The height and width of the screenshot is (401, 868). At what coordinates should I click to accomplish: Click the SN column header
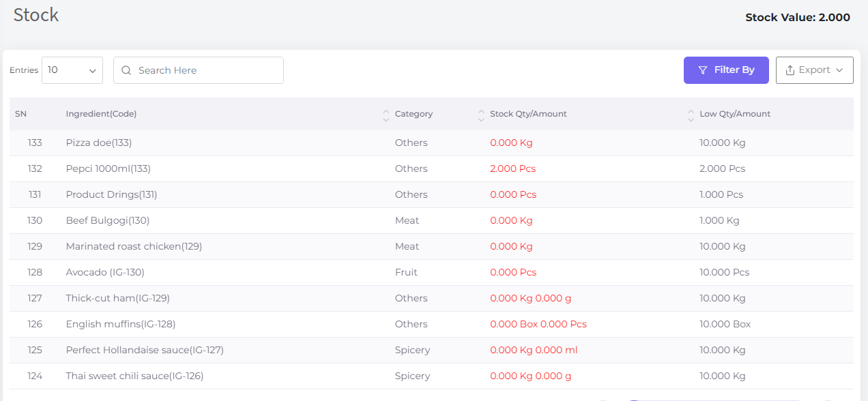[x=20, y=114]
